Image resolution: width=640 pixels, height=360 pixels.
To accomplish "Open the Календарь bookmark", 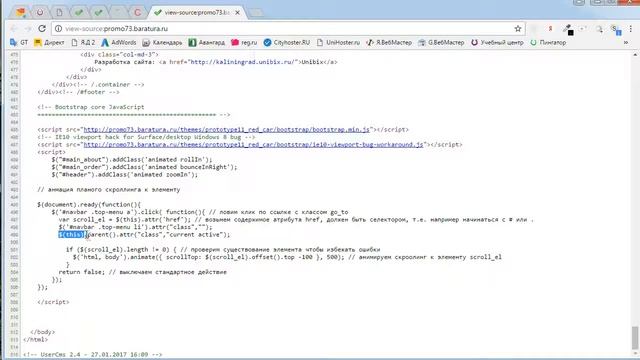I will pyautogui.click(x=162, y=42).
